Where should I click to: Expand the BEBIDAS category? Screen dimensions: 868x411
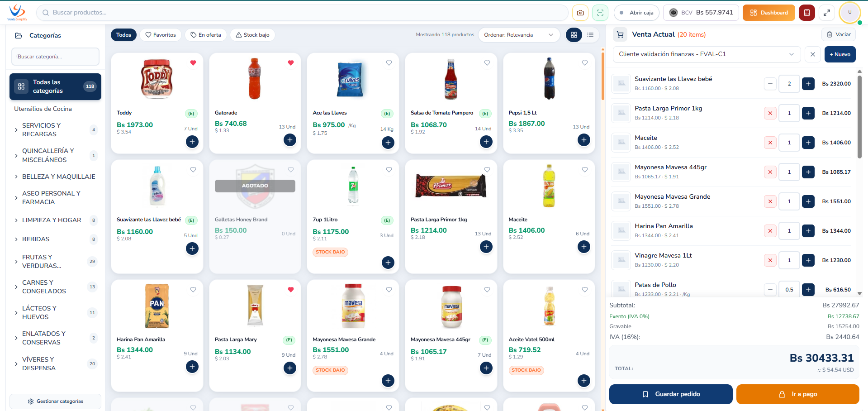16,239
